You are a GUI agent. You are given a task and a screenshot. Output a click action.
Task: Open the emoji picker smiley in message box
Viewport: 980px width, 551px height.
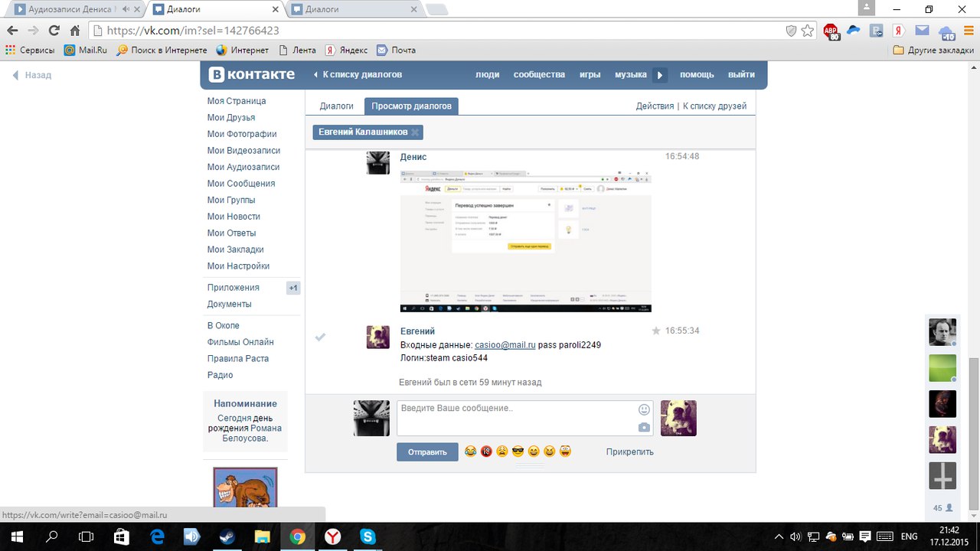click(644, 409)
